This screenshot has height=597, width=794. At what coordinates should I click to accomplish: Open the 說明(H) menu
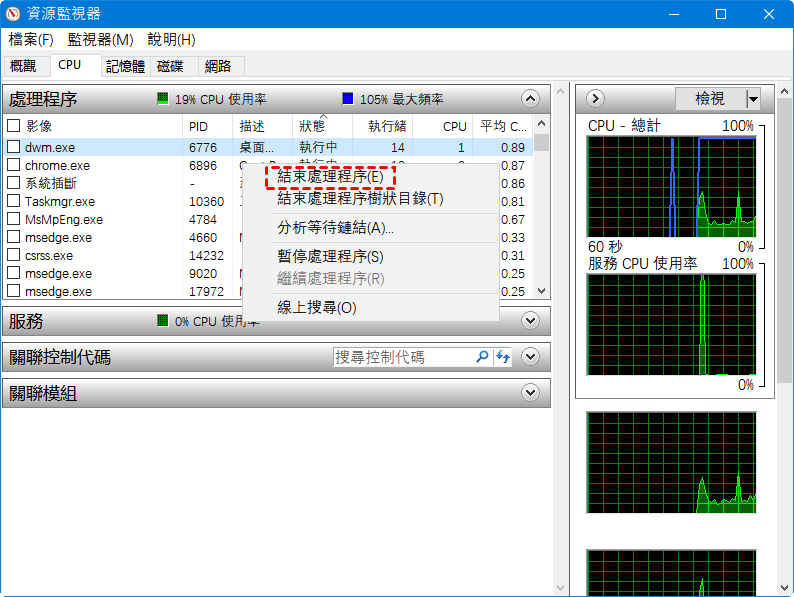(171, 39)
